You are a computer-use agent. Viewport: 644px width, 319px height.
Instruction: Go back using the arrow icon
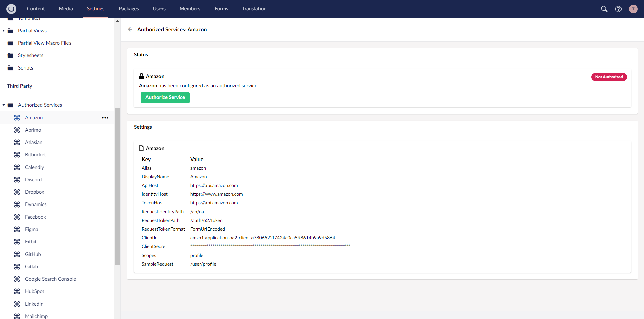pyautogui.click(x=130, y=30)
